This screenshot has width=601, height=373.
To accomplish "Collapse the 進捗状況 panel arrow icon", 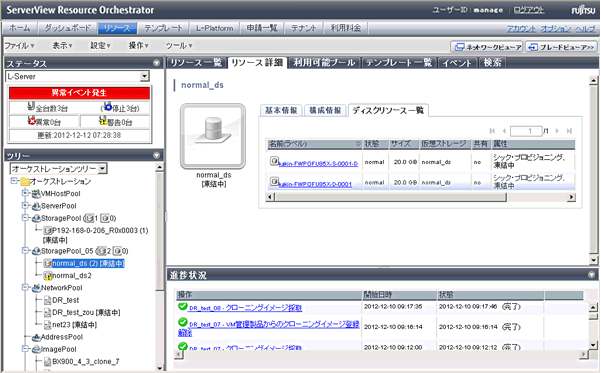I will pos(591,274).
